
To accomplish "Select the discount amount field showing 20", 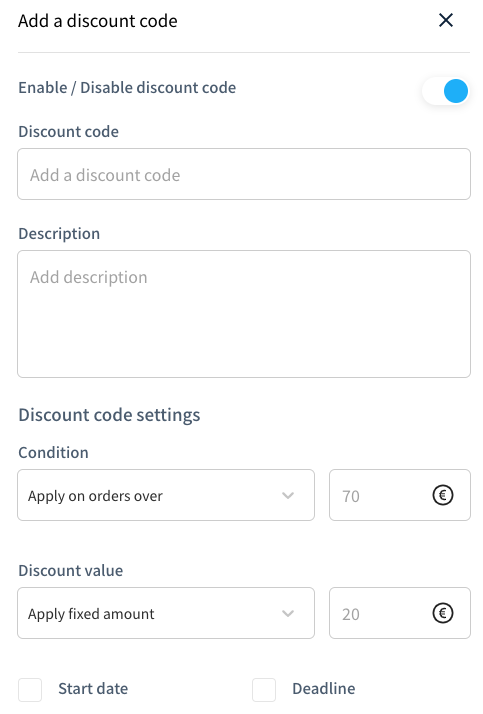I will pyautogui.click(x=400, y=613).
